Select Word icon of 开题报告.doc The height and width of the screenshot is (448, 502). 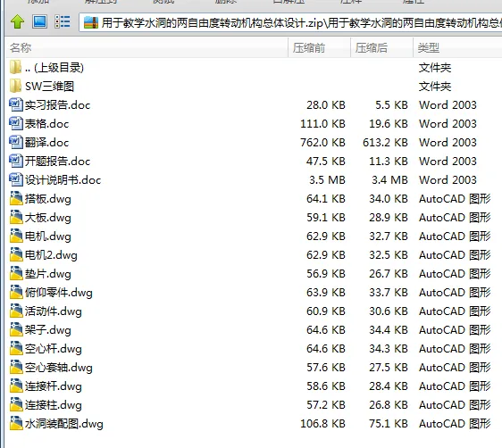click(16, 162)
